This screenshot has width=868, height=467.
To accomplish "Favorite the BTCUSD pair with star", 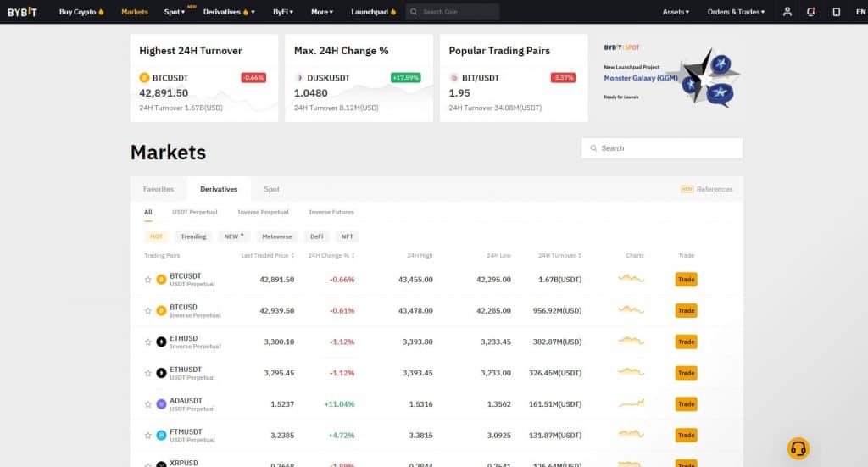I will click(147, 311).
